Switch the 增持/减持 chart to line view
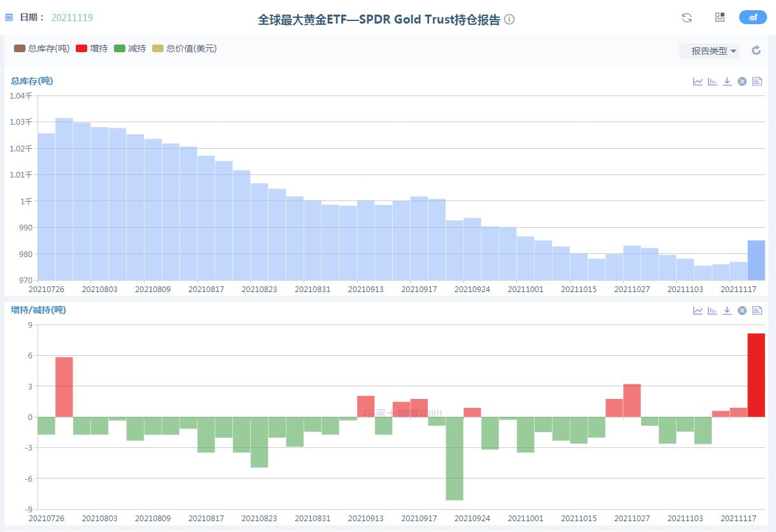The height and width of the screenshot is (532, 776). pyautogui.click(x=698, y=311)
